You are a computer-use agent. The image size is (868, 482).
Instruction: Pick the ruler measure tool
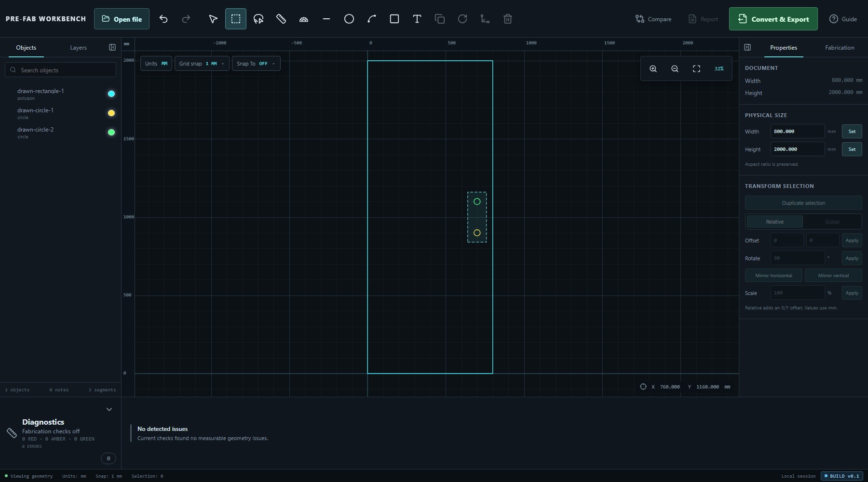(281, 19)
